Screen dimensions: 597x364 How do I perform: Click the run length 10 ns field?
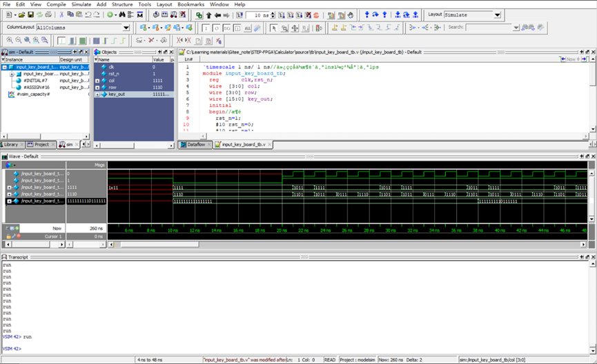257,15
